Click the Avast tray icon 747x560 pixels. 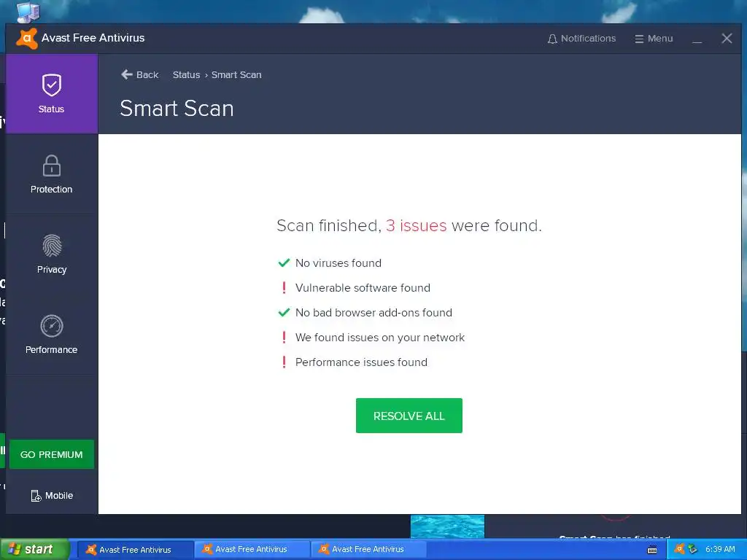[680, 550]
